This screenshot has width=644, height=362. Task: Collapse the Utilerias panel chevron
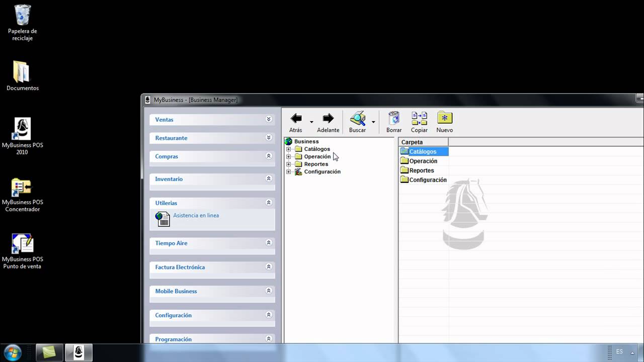click(269, 203)
